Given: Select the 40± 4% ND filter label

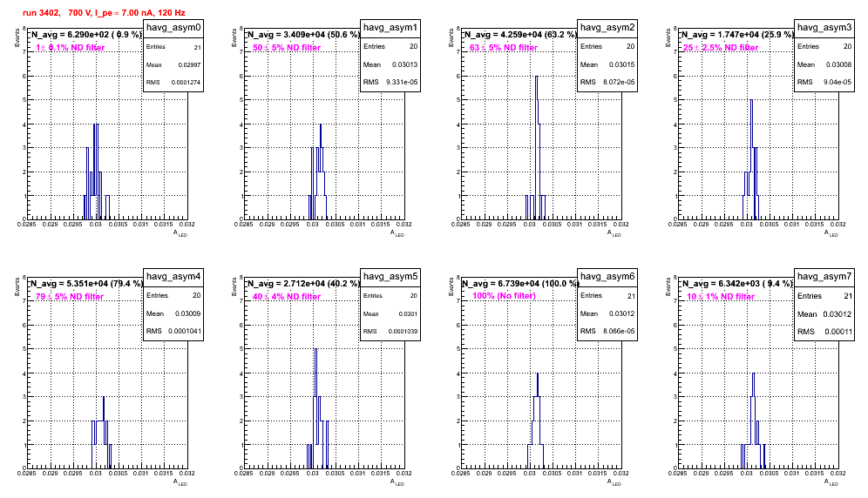Looking at the screenshot, I should point(287,297).
